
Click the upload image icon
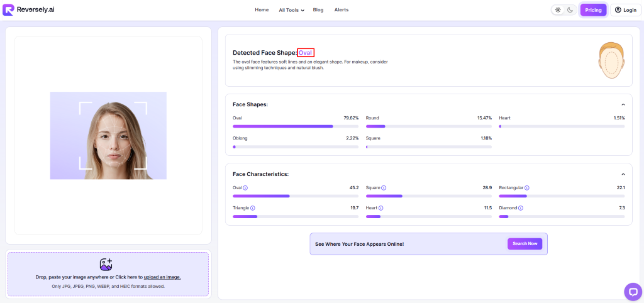coord(106,264)
